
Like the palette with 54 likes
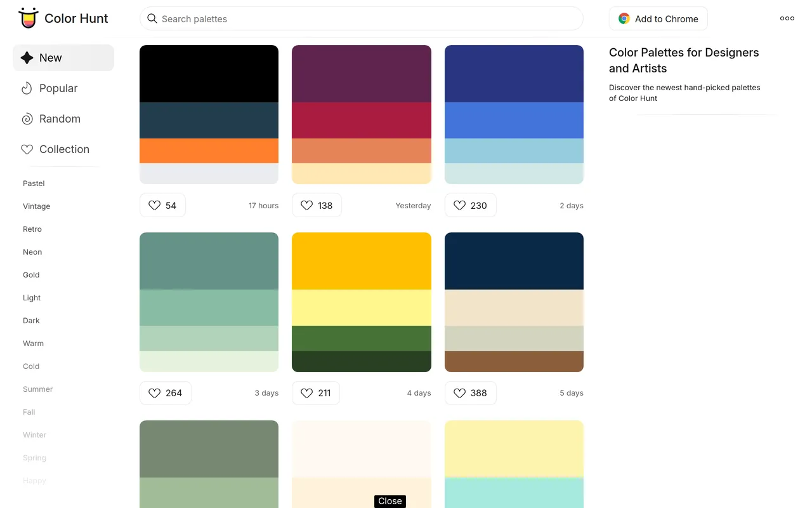coord(162,205)
